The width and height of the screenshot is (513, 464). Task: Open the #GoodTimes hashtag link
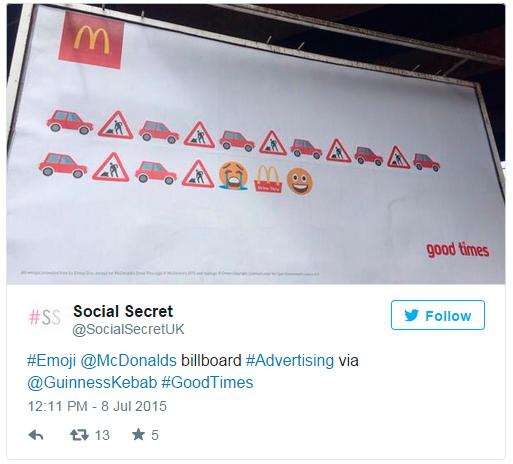point(207,382)
